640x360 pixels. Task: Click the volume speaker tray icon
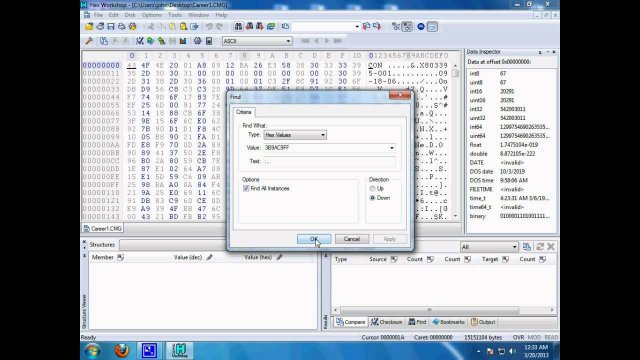pos(512,351)
